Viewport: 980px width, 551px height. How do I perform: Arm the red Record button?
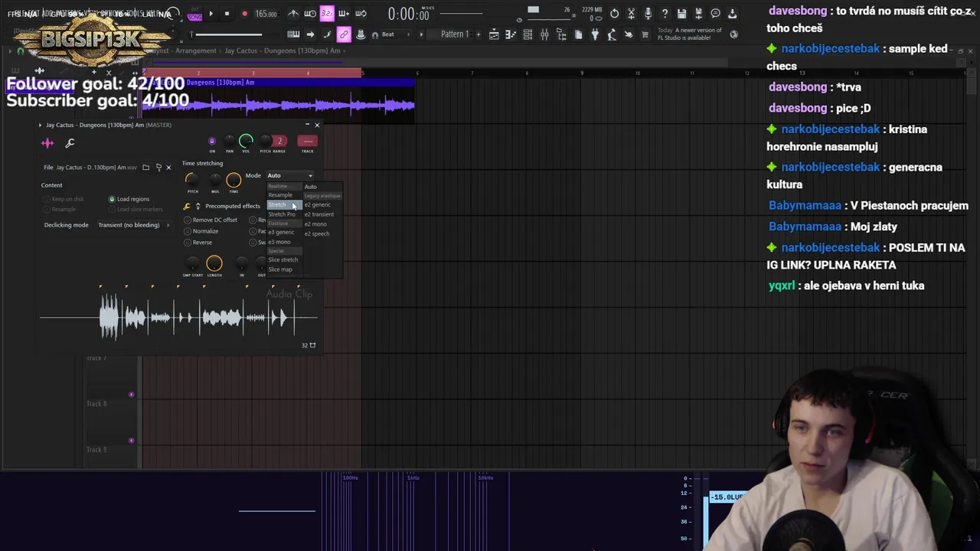244,13
